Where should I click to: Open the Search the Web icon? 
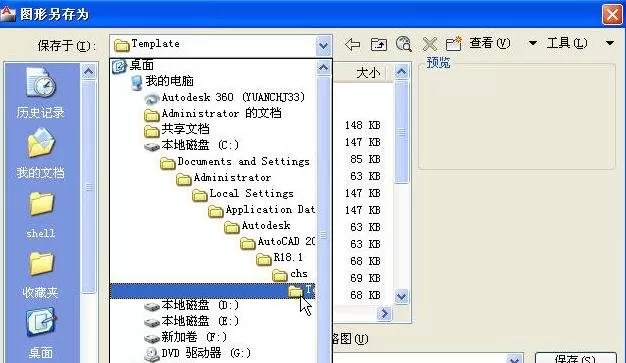[x=404, y=44]
